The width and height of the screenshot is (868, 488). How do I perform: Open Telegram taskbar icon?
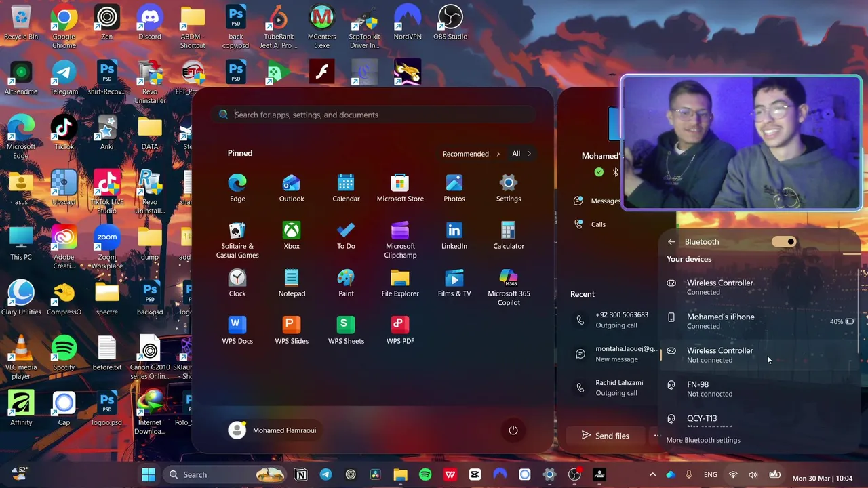325,474
